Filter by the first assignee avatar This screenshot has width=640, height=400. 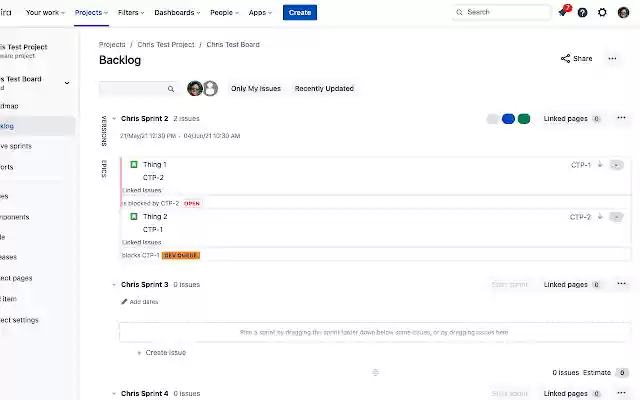tap(195, 88)
